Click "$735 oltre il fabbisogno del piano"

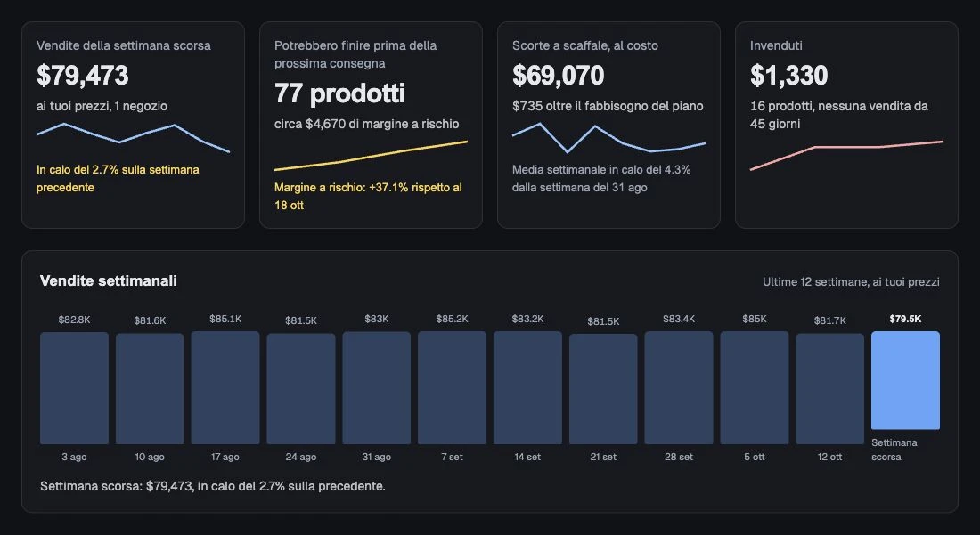(x=608, y=106)
